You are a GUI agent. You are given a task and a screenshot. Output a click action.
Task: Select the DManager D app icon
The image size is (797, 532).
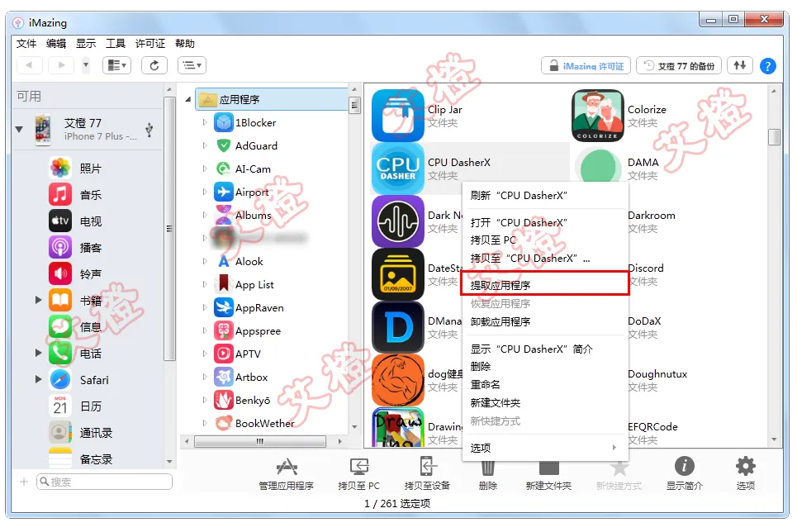pyautogui.click(x=397, y=327)
